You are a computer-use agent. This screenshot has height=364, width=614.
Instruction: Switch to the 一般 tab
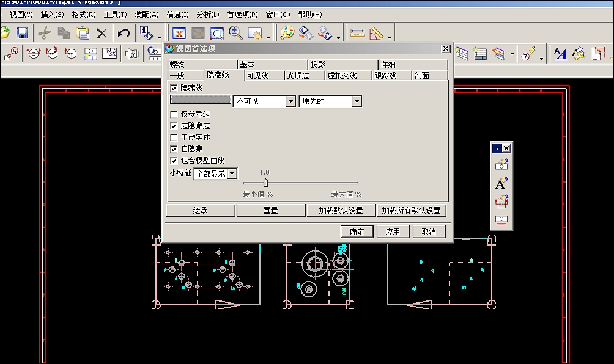coord(186,76)
